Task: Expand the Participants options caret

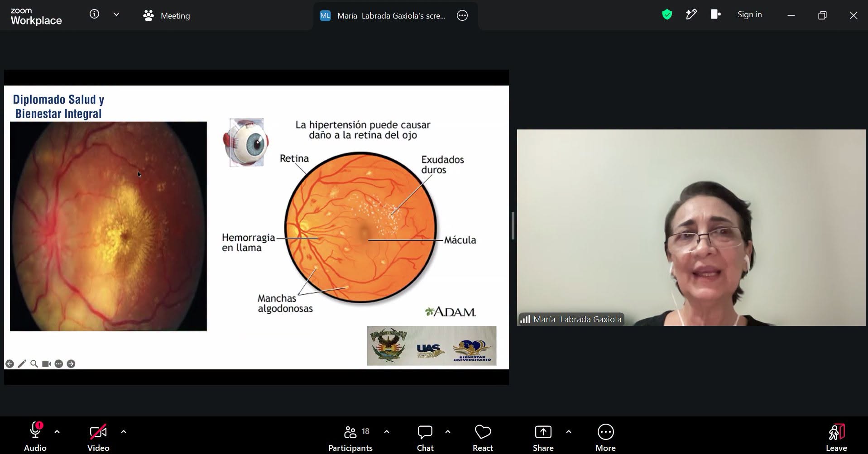Action: click(387, 432)
